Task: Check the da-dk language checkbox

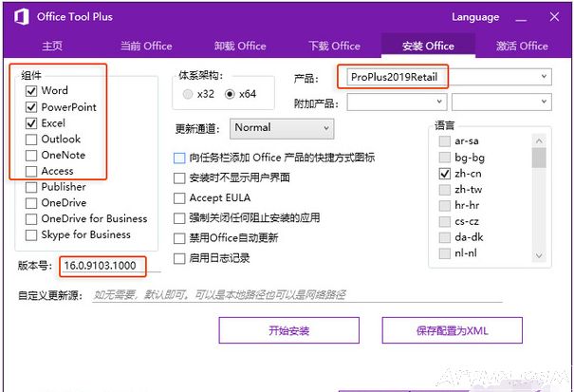Action: click(x=444, y=237)
